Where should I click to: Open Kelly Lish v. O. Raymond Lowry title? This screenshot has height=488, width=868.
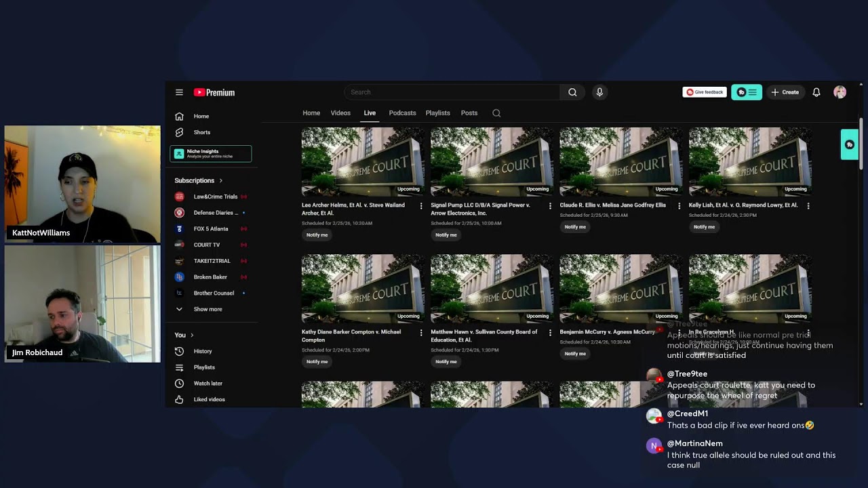tap(743, 205)
